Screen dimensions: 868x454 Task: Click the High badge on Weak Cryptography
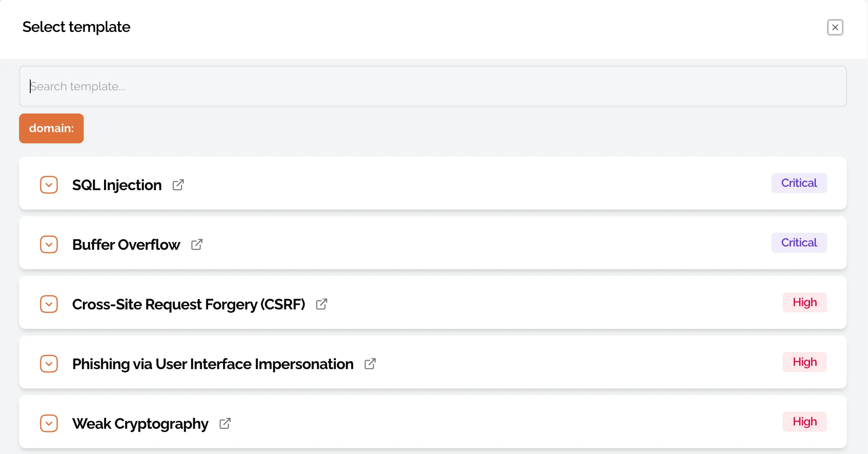click(x=805, y=422)
